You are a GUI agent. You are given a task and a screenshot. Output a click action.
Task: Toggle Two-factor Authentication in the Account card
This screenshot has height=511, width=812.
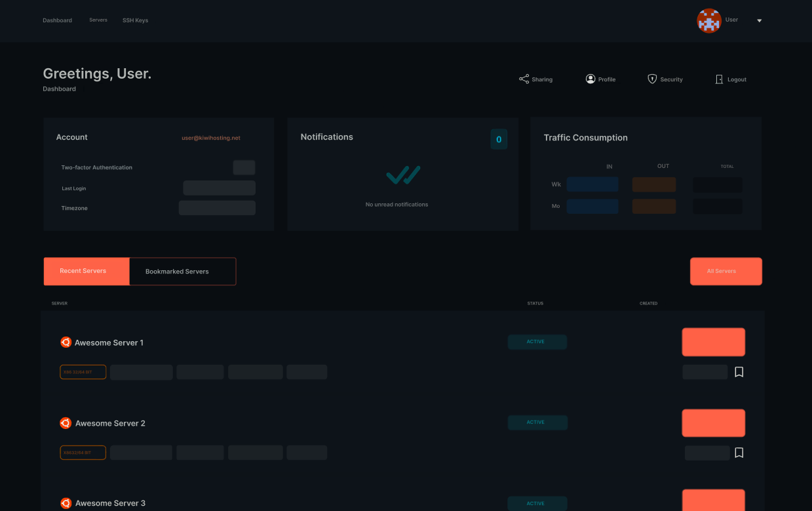(x=244, y=167)
